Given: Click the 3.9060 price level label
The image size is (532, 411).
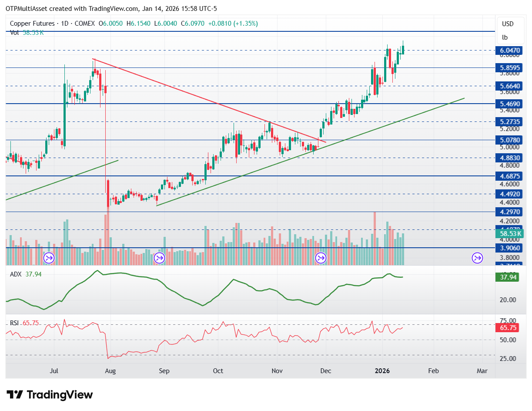Looking at the screenshot, I should pyautogui.click(x=511, y=248).
